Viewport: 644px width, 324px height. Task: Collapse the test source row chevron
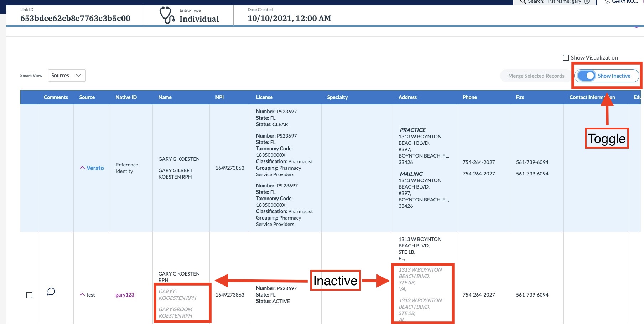[82, 295]
